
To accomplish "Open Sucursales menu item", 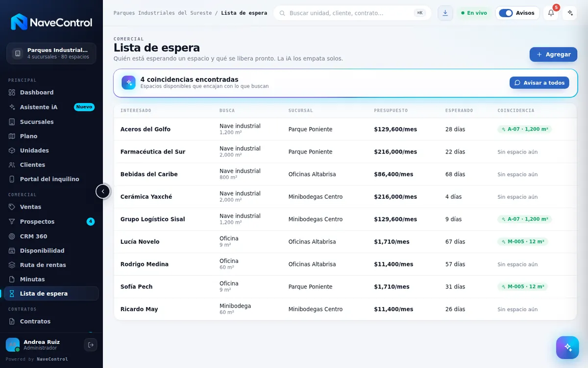I will click(x=51, y=122).
